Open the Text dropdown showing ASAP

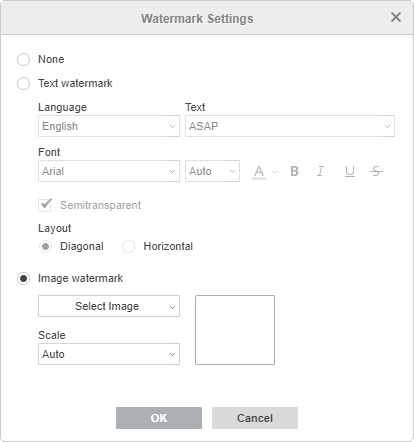click(290, 126)
